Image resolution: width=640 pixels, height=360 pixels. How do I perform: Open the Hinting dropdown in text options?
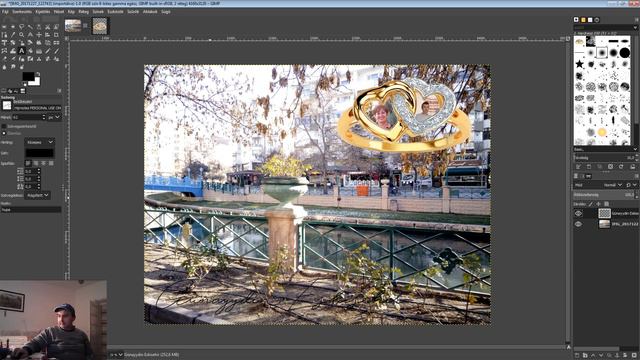(40, 142)
